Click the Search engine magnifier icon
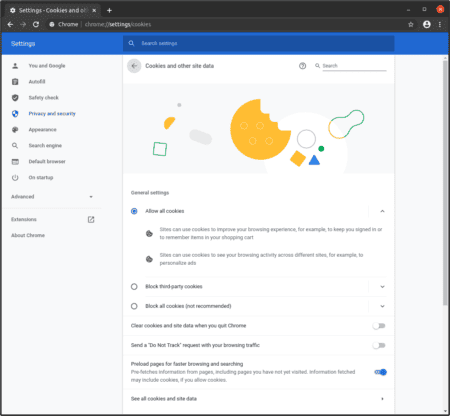450x416 pixels. (15, 146)
